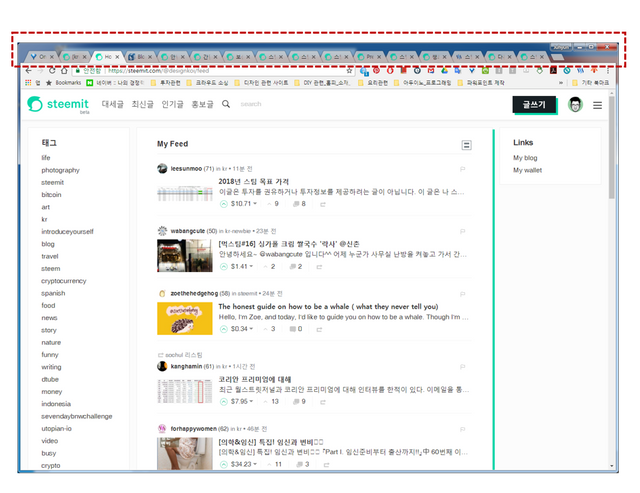Screen dimensions: 640x493
Task: Upvote wabangcute's post
Action: click(224, 266)
